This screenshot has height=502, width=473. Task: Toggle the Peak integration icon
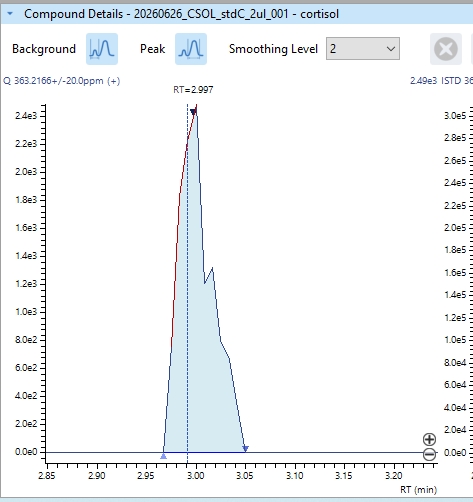point(191,49)
